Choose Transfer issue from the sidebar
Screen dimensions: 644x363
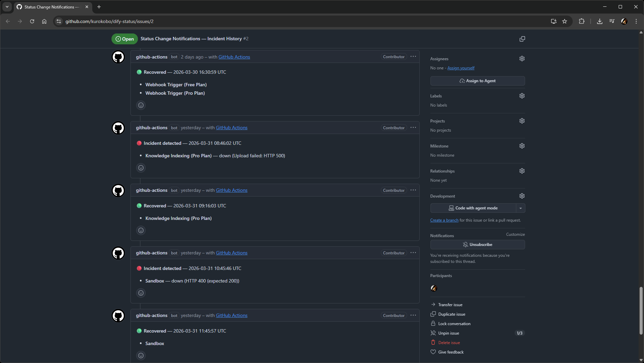(450, 305)
